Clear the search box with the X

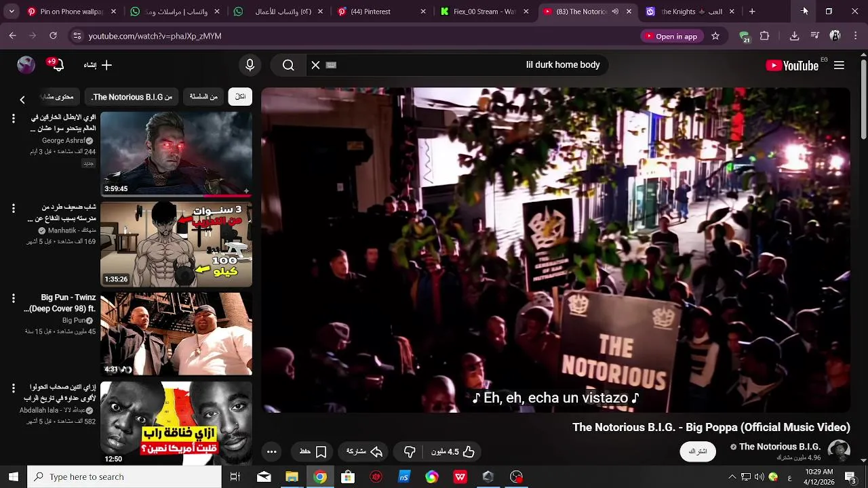coord(315,65)
